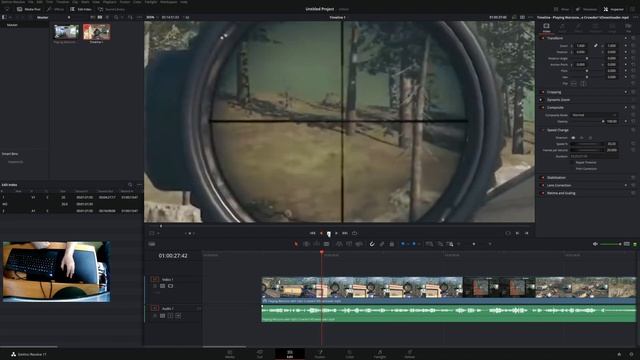Open the Timeline menu

point(62,2)
